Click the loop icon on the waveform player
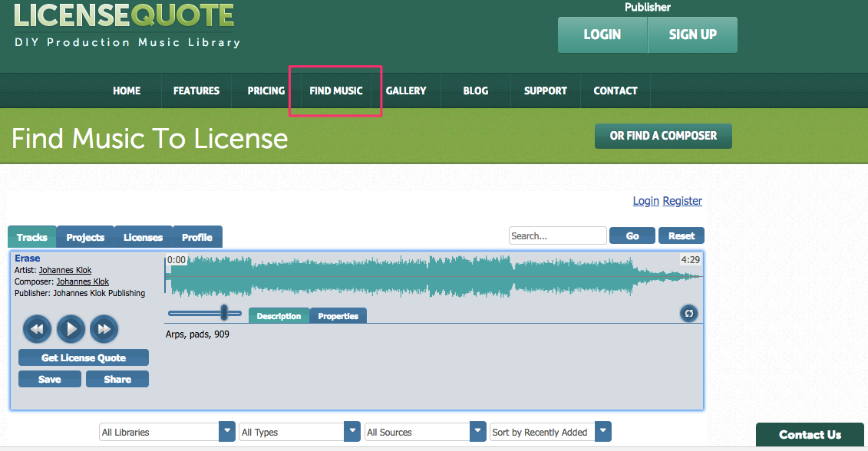Screen dimensions: 868x451 tap(688, 314)
